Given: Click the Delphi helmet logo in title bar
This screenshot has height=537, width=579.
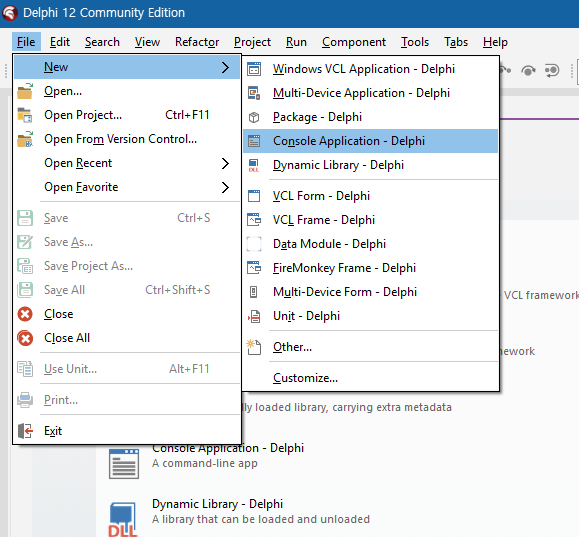Looking at the screenshot, I should [10, 13].
